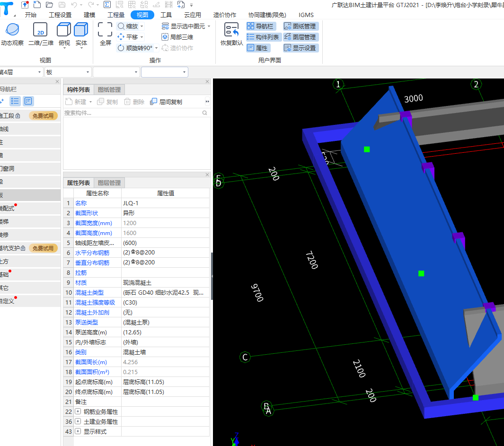
Task: Toggle the 图层管理 panel button in ribbon
Action: [x=301, y=37]
